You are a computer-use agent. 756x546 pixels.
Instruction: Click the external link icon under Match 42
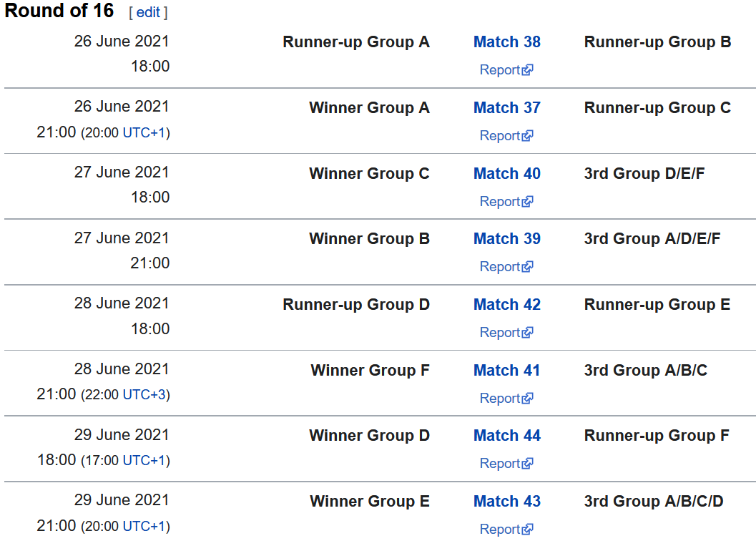(x=528, y=333)
